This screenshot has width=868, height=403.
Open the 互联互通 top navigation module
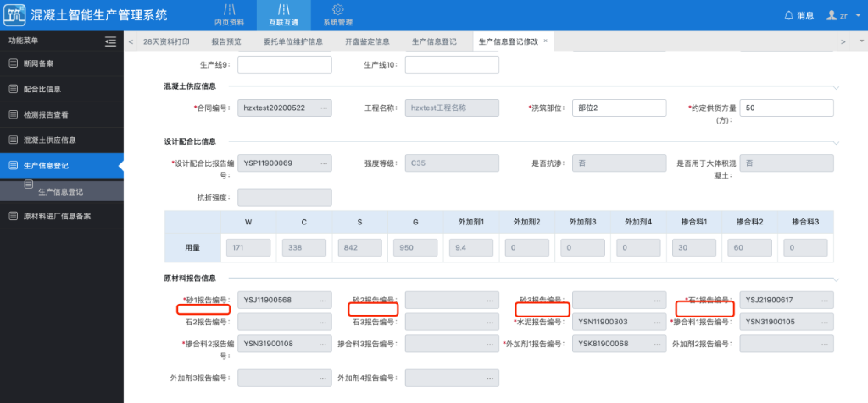(x=283, y=15)
